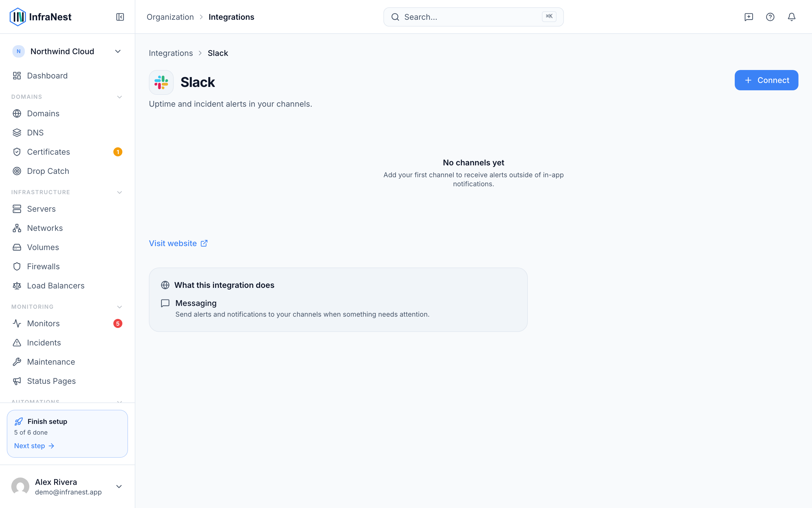Click the Certificates orange badge count

(118, 152)
